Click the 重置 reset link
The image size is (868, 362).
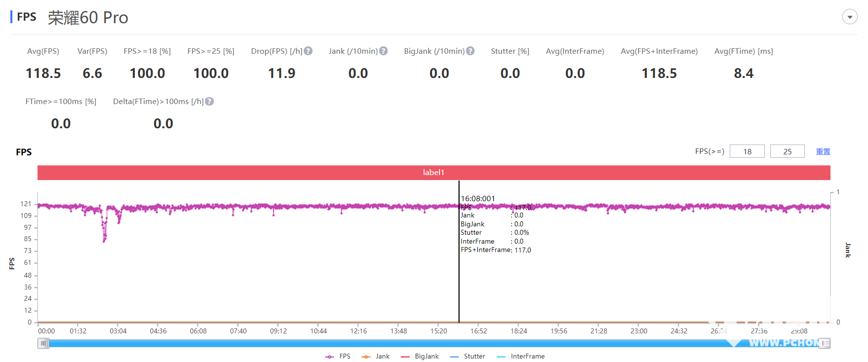(x=823, y=151)
